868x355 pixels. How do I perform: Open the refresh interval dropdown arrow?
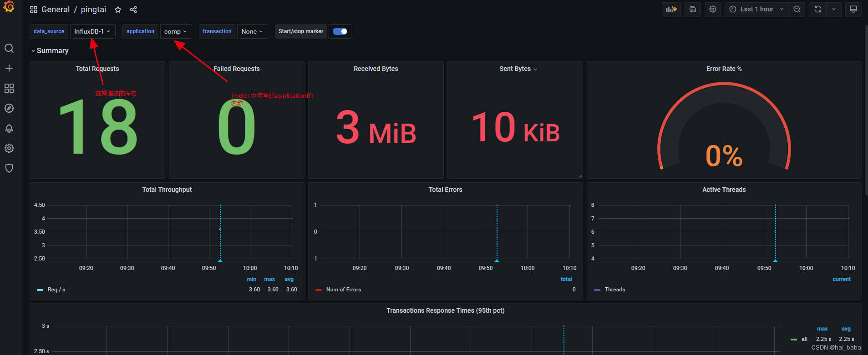(834, 9)
